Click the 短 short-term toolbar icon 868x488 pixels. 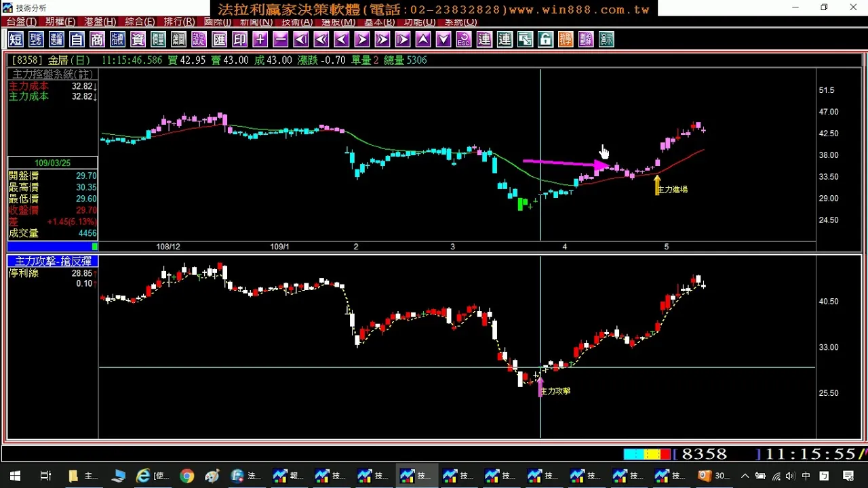[x=16, y=39]
